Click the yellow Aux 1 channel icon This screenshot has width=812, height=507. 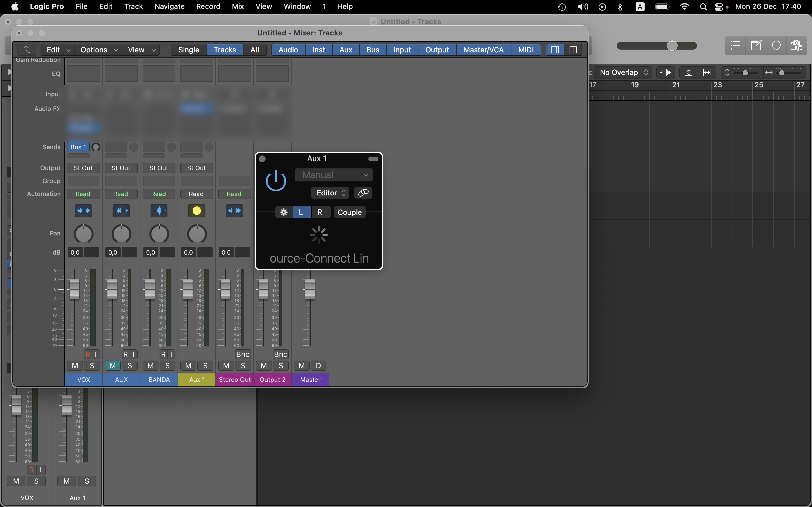[x=197, y=211]
